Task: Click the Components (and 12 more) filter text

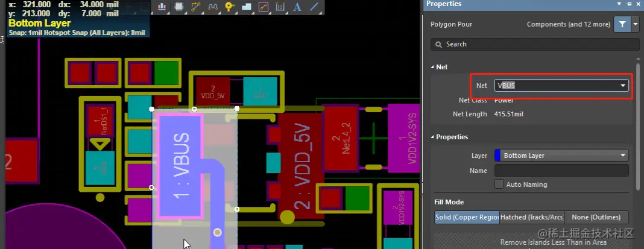Action: click(569, 24)
